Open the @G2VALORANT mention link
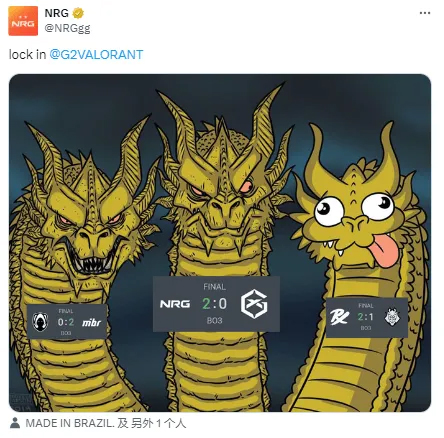The width and height of the screenshot is (444, 438). (x=96, y=55)
